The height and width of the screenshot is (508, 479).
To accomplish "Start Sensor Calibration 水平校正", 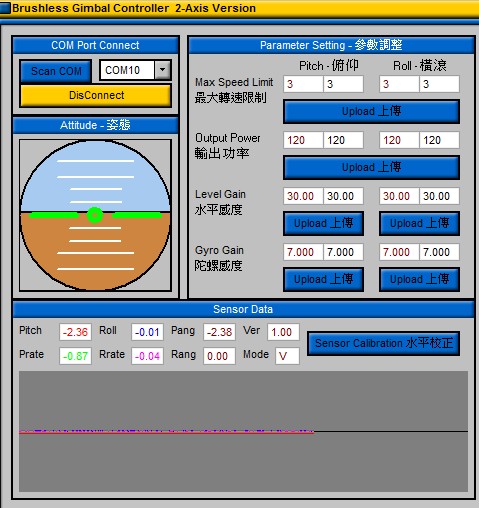I will pos(383,343).
